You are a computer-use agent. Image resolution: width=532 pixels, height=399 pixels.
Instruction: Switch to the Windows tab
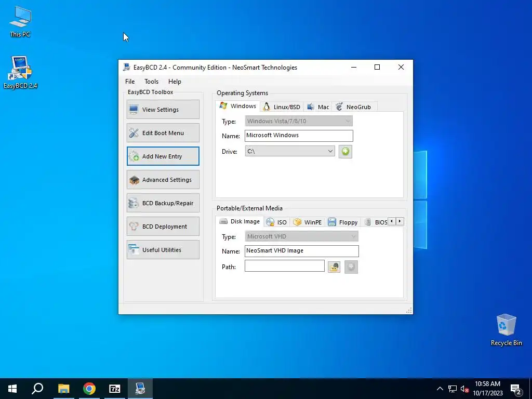pyautogui.click(x=238, y=106)
